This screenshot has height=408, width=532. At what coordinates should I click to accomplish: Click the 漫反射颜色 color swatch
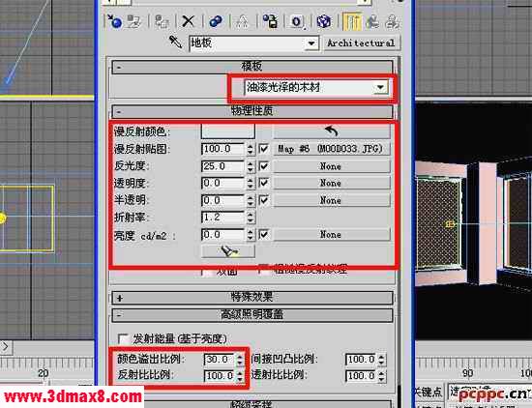(228, 131)
